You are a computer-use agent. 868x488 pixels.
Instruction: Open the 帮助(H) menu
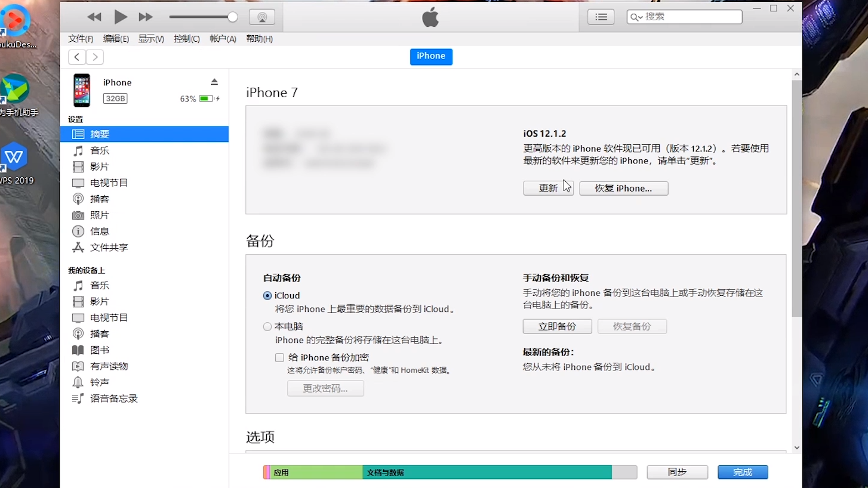click(x=259, y=39)
